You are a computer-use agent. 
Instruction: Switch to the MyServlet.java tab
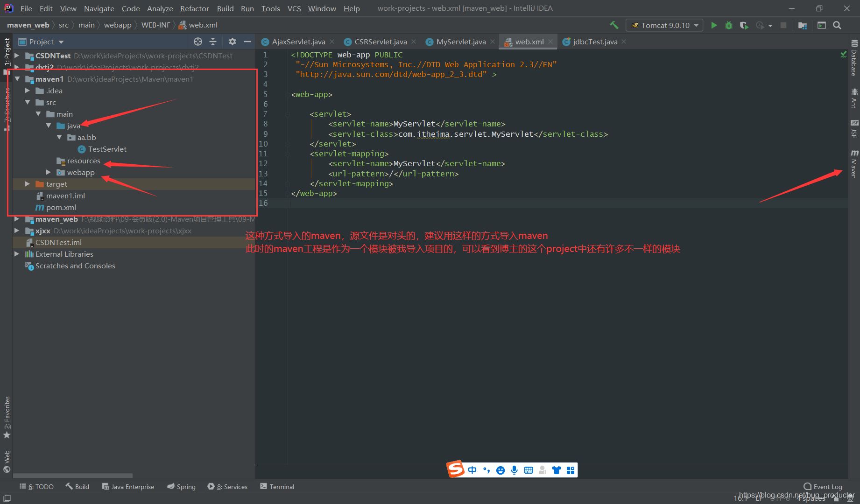pos(460,42)
